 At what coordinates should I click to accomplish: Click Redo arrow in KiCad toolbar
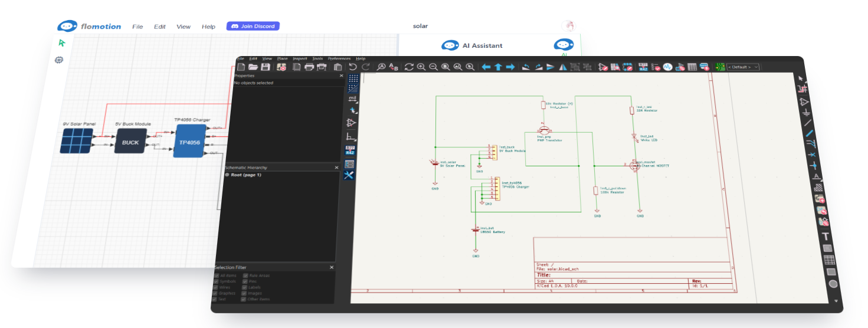pyautogui.click(x=366, y=67)
